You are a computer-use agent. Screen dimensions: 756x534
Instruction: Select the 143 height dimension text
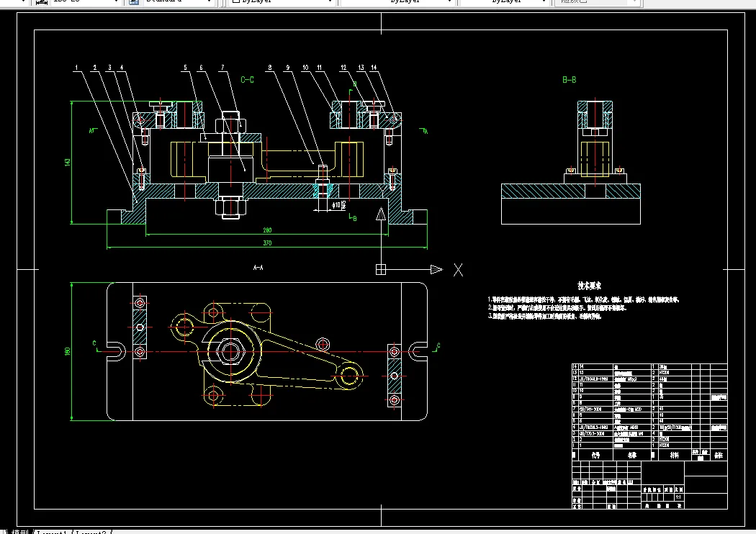pyautogui.click(x=68, y=163)
